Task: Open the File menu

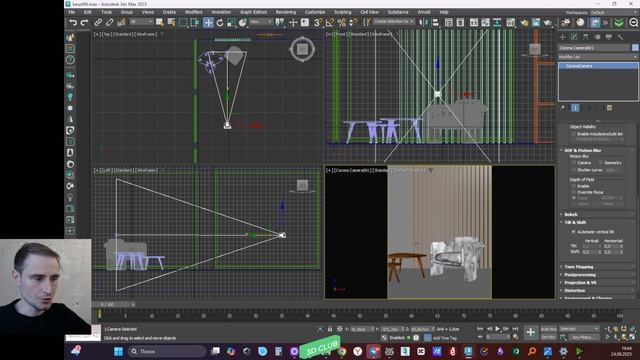Action: click(72, 12)
